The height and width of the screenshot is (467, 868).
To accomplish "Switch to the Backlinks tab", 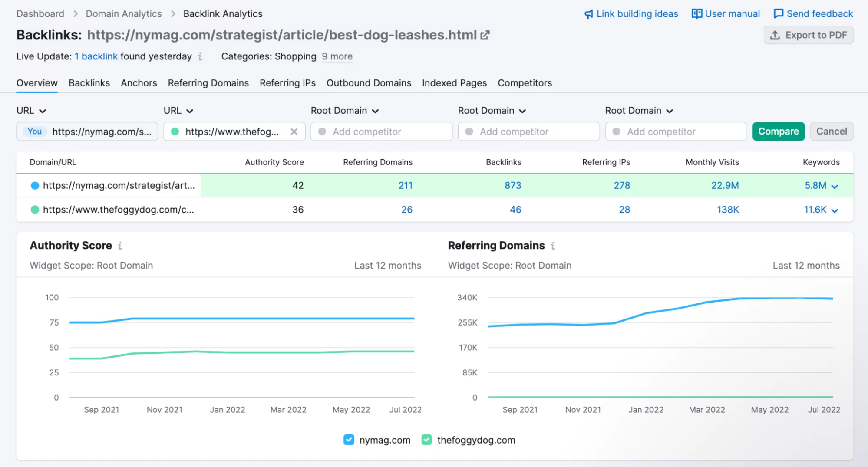I will pos(89,83).
